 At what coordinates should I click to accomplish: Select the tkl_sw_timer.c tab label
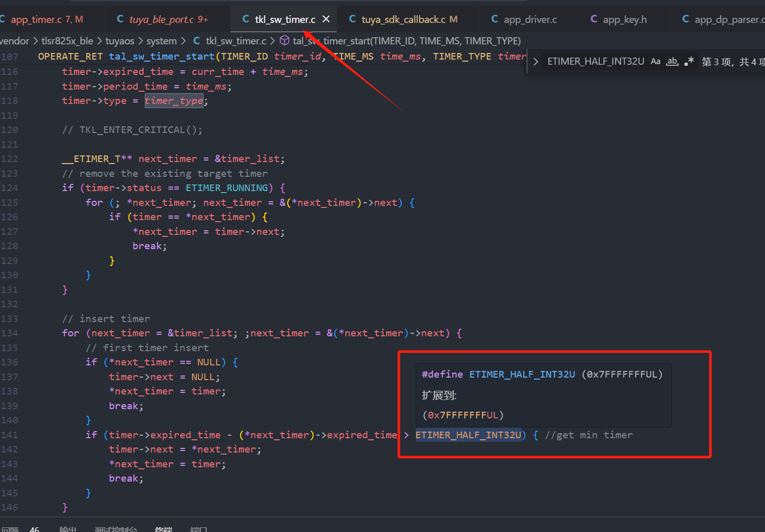(x=285, y=19)
